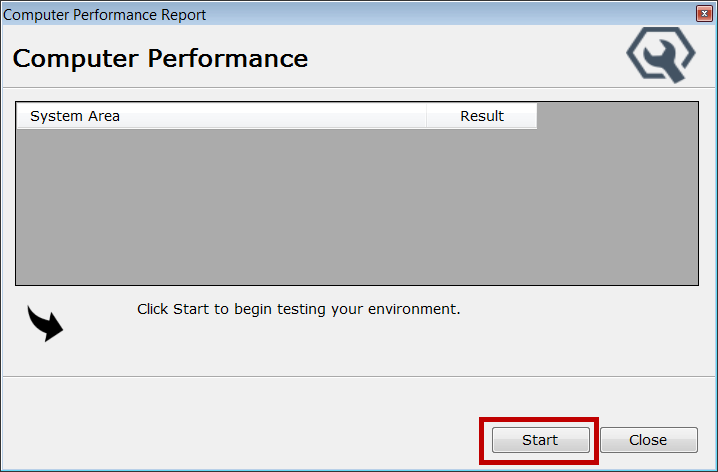Screen dimensions: 718x472
Task: Click inside the empty gray results list
Action: (x=356, y=208)
